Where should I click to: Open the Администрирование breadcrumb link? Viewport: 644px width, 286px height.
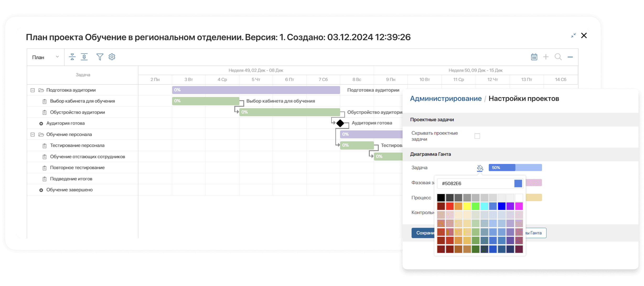click(x=446, y=98)
